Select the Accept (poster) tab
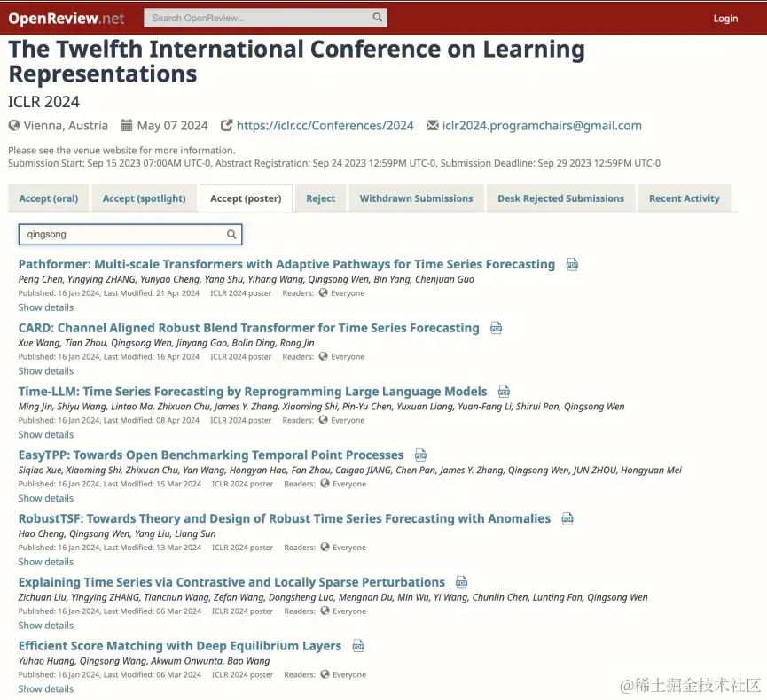 [x=246, y=198]
